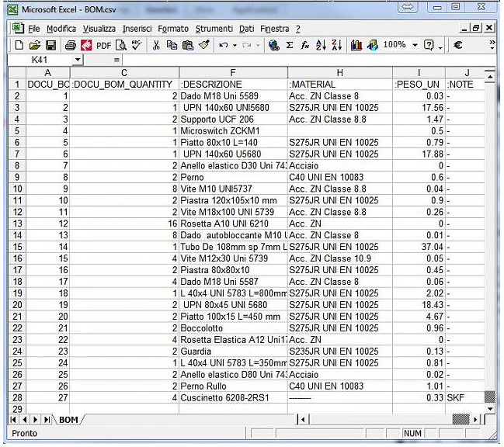Go to next sheet tab arrow
The width and height of the screenshot is (504, 447).
[x=36, y=420]
